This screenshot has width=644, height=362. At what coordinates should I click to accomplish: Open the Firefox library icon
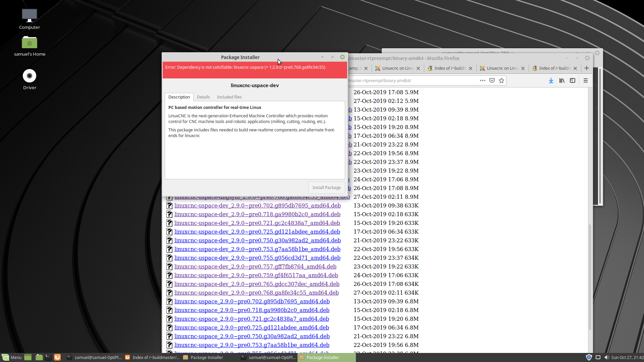(562, 80)
